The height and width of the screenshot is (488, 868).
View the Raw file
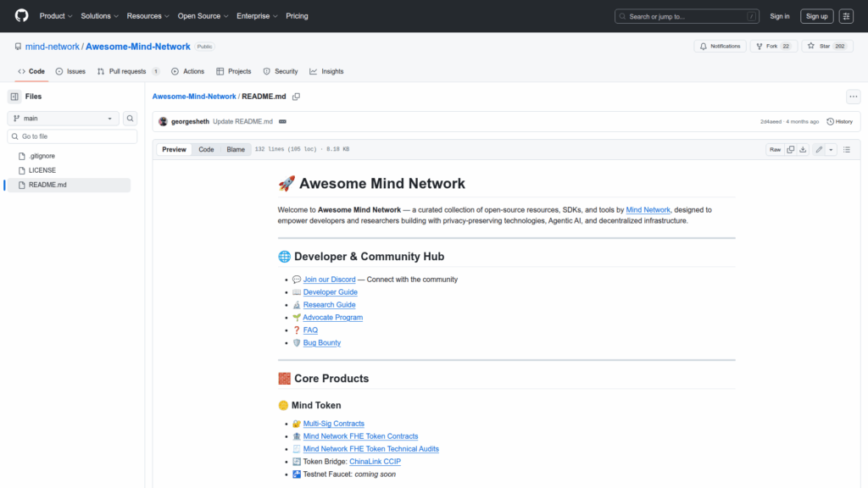tap(775, 149)
